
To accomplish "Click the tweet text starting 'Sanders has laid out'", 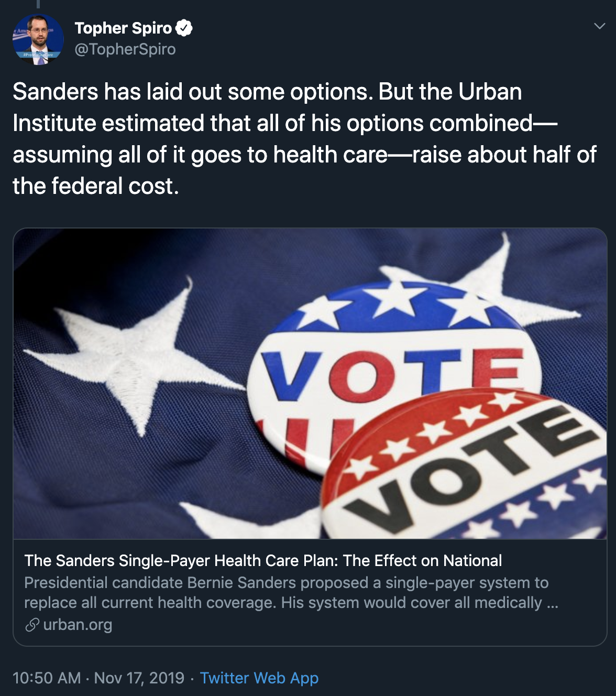I will tap(304, 139).
